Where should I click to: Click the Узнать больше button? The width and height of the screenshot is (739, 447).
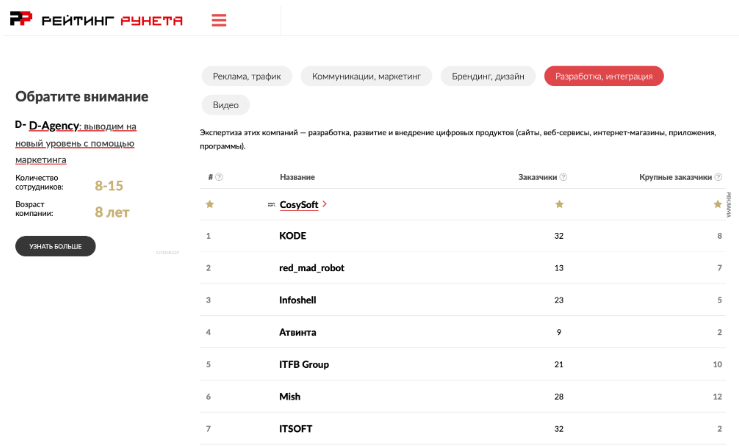click(56, 246)
